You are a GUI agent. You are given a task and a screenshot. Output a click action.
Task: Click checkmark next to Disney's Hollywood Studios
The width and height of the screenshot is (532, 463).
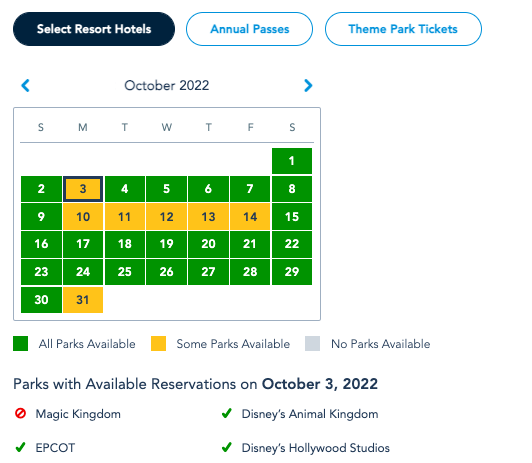point(227,447)
